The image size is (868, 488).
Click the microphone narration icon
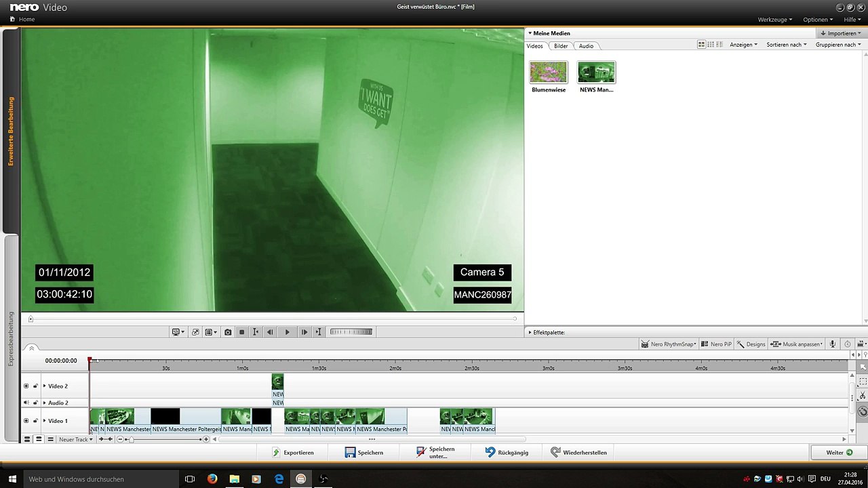tap(833, 344)
